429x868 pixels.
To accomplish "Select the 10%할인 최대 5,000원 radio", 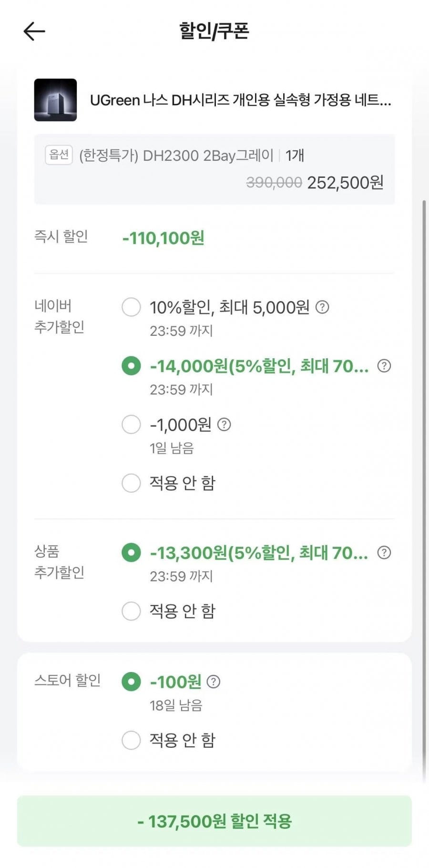I will click(131, 307).
